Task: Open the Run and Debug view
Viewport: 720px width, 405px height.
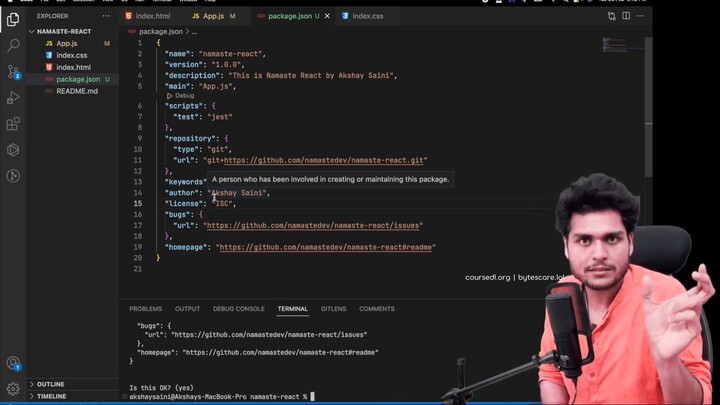Action: tap(13, 97)
